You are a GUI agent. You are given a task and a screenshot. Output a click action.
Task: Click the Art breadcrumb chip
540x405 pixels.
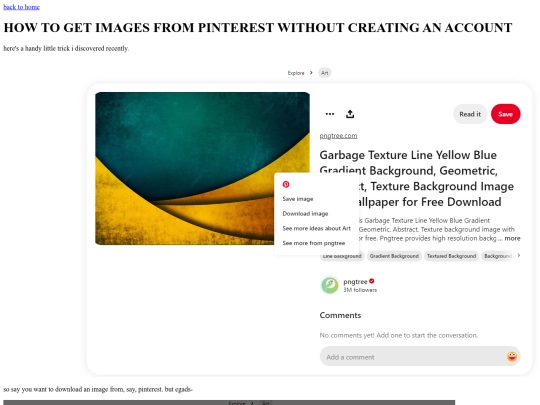[324, 73]
